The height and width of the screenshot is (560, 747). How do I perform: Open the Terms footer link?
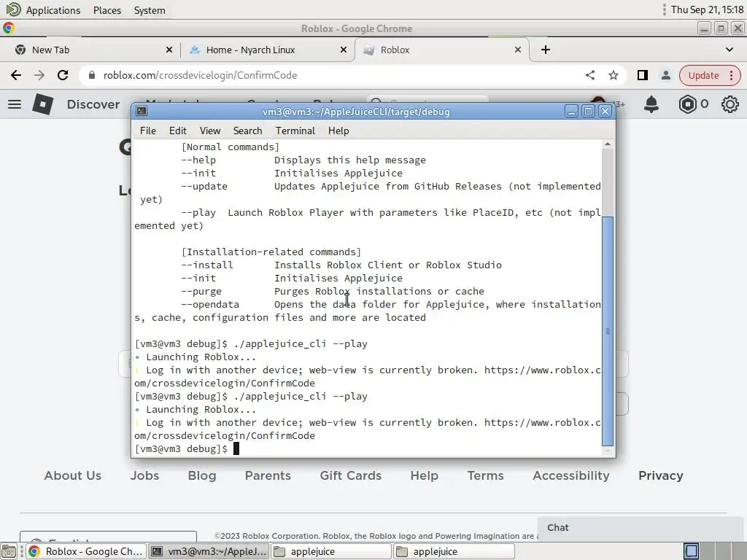tap(485, 475)
